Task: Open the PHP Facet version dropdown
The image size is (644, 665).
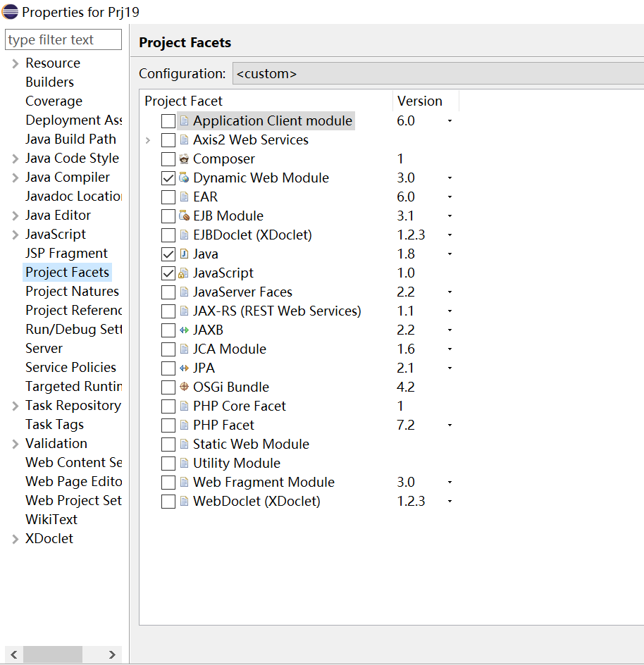Action: coord(450,425)
